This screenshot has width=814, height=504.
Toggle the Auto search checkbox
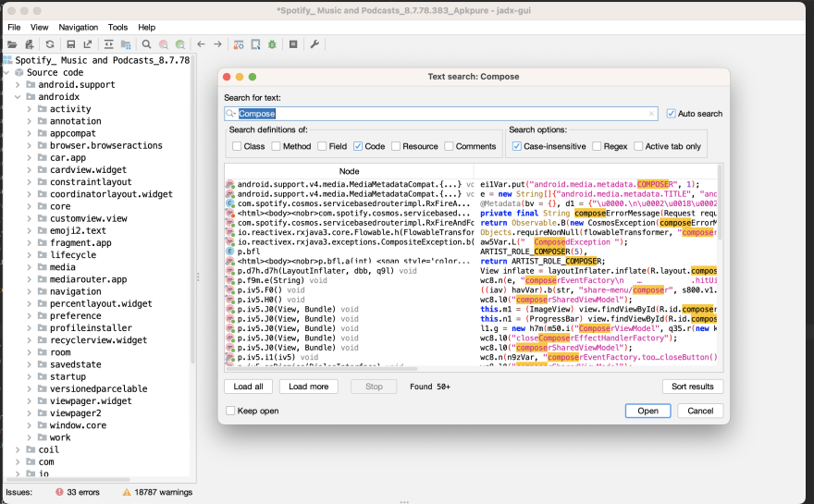pyautogui.click(x=671, y=114)
